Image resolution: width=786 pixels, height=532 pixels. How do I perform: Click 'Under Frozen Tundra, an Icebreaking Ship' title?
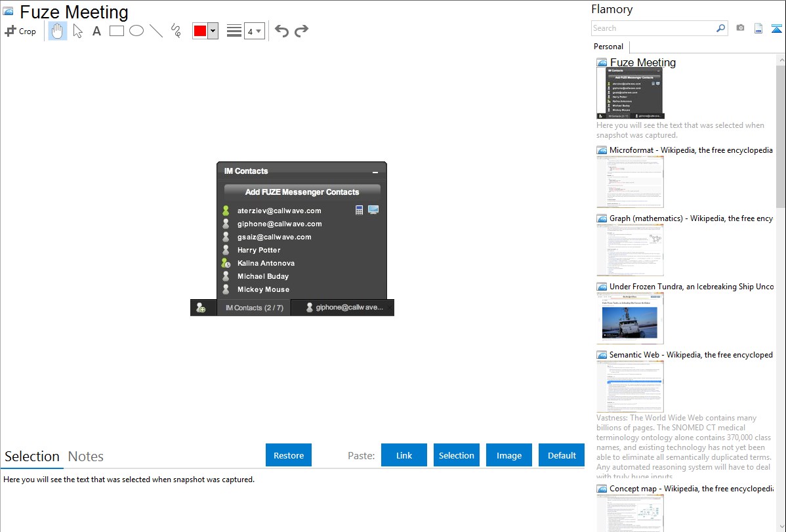[x=692, y=286]
